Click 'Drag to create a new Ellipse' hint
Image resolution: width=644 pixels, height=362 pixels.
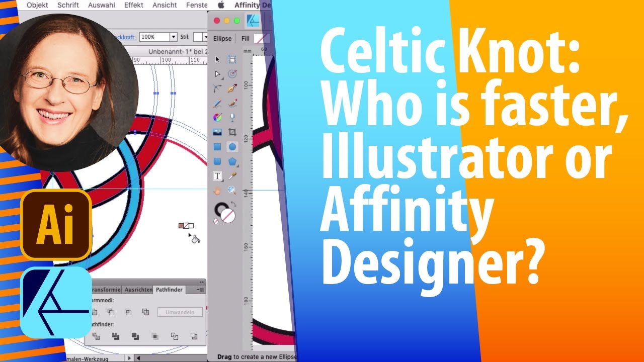[257, 357]
